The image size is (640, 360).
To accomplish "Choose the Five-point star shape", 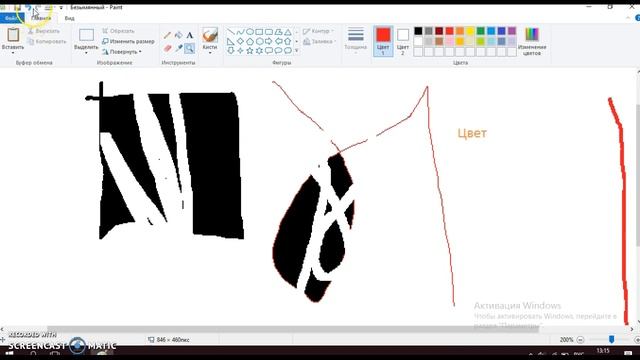I will point(249,51).
